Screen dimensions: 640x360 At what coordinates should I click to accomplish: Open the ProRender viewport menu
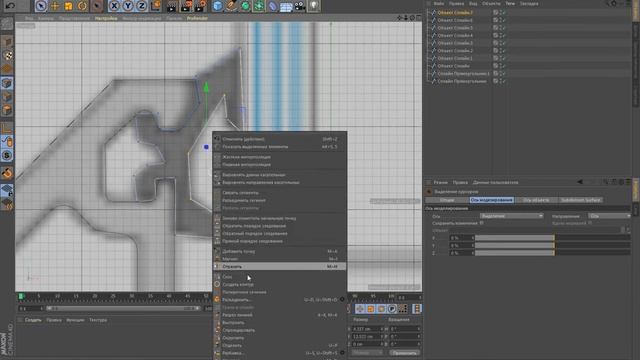click(x=197, y=18)
